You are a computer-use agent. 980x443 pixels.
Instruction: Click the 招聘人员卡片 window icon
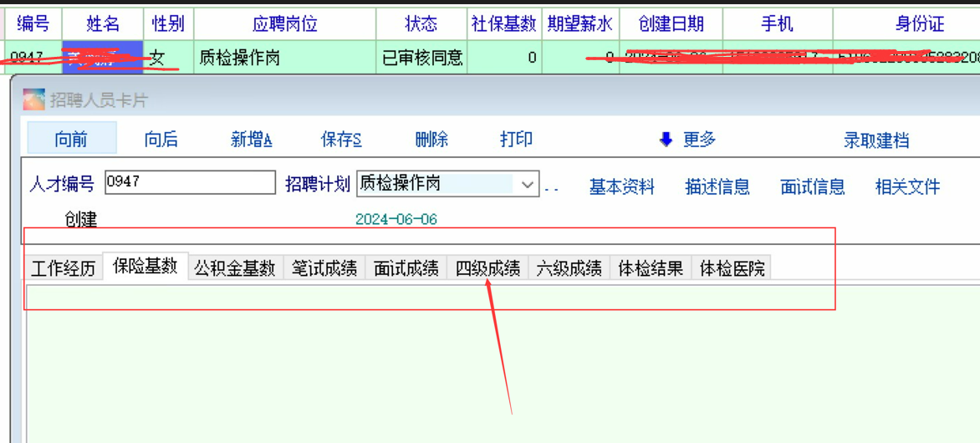click(33, 100)
